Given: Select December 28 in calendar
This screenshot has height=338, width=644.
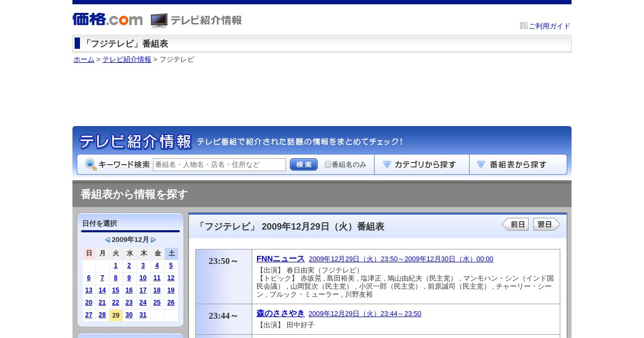Looking at the screenshot, I should [102, 315].
